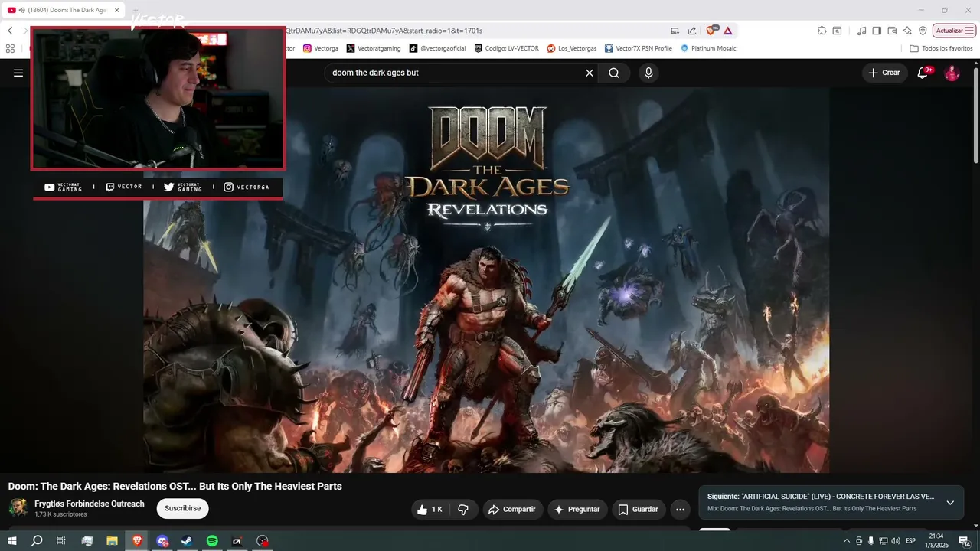The width and height of the screenshot is (980, 551).
Task: Show hidden system tray icons chevron
Action: [x=846, y=541]
